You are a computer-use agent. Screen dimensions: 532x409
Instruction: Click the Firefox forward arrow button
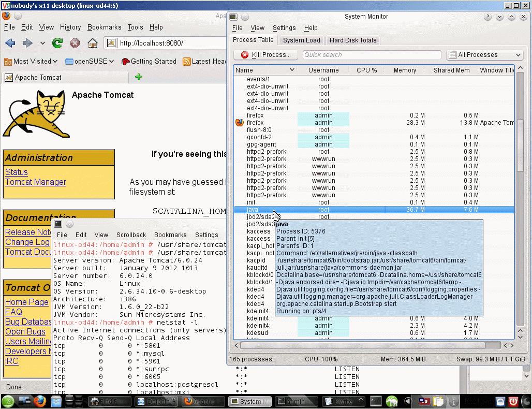pos(27,43)
